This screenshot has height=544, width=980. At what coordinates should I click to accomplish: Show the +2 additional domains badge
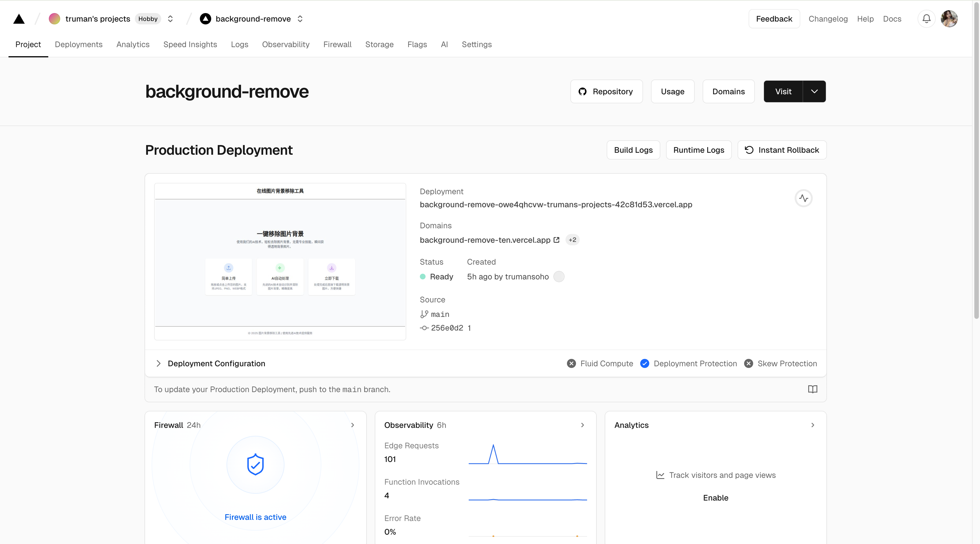572,240
